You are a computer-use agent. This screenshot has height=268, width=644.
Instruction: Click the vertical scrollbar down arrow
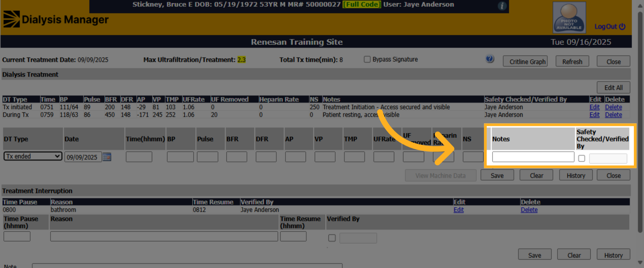(640, 262)
